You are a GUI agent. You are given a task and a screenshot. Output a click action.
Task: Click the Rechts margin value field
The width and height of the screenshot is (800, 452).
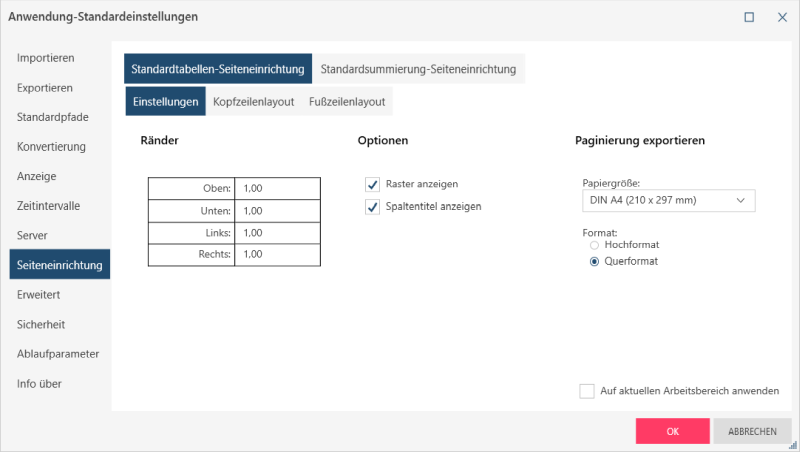pos(278,255)
